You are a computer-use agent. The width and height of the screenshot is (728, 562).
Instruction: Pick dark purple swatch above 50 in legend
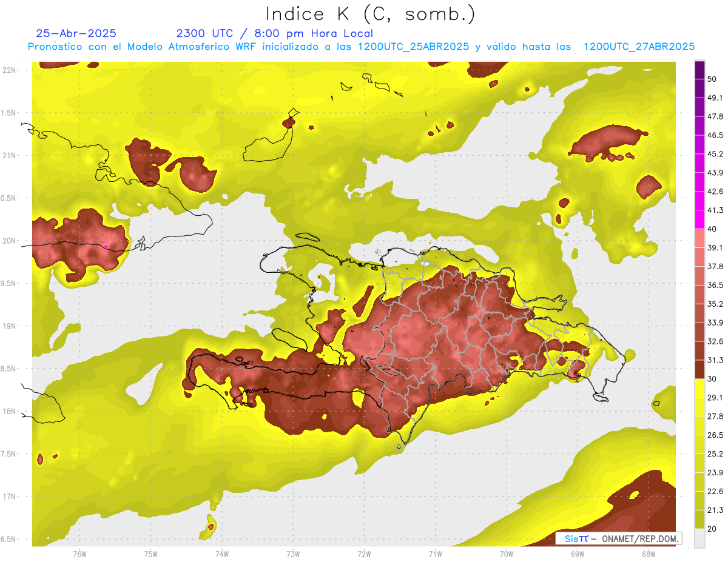[x=699, y=70]
